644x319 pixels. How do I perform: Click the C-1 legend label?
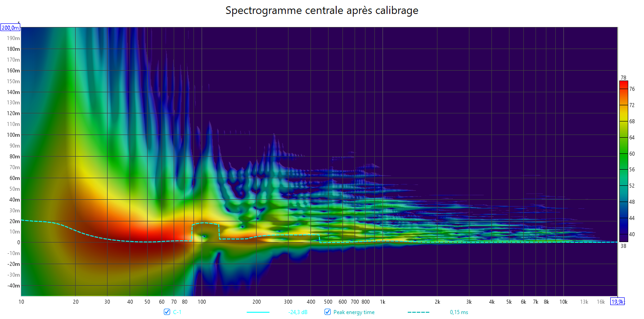coord(177,312)
